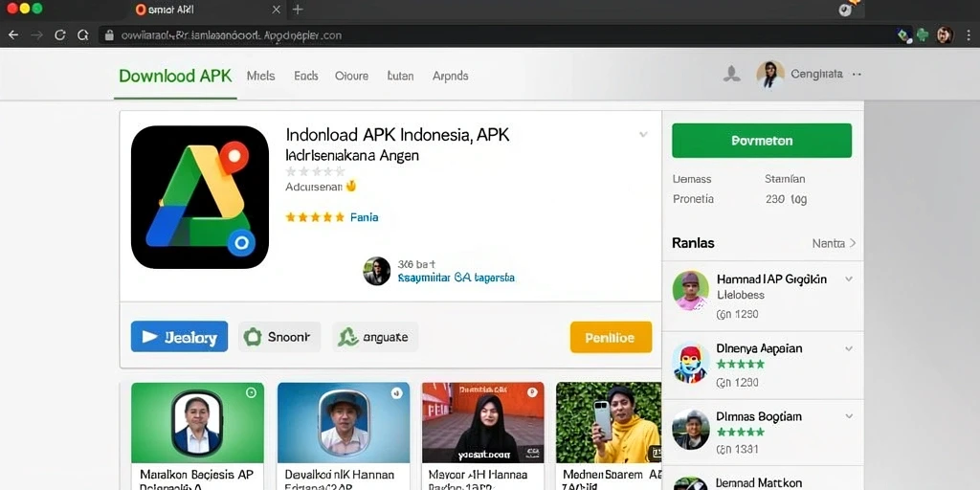Click the grey user silhouette icon

(x=732, y=75)
